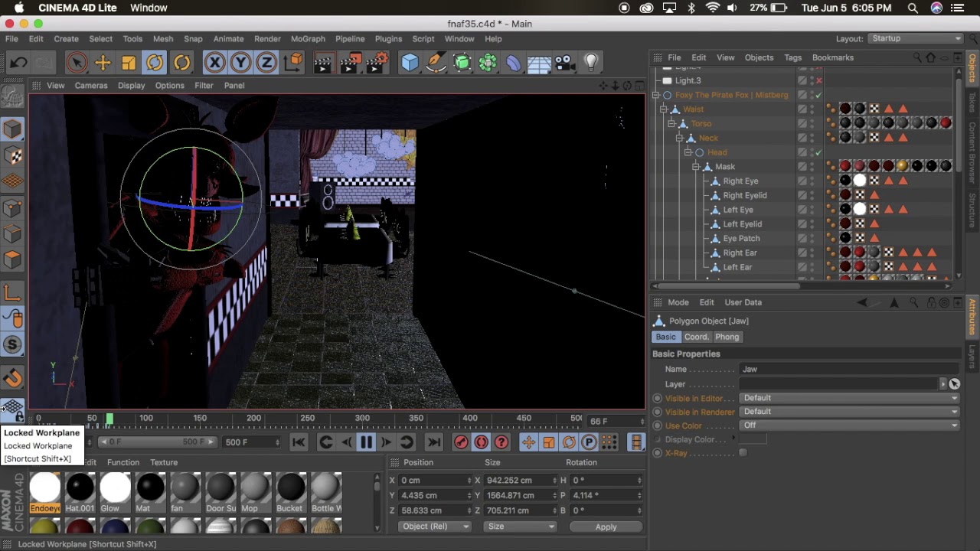Open the Visible in Editor dropdown
Image resolution: width=980 pixels, height=551 pixels.
coord(850,398)
